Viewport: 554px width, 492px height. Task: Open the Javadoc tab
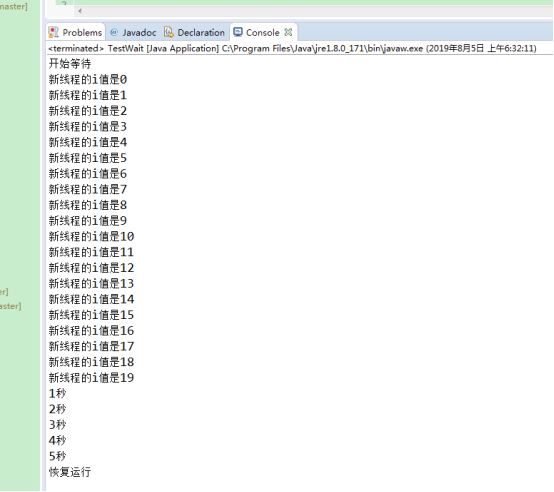[133, 32]
